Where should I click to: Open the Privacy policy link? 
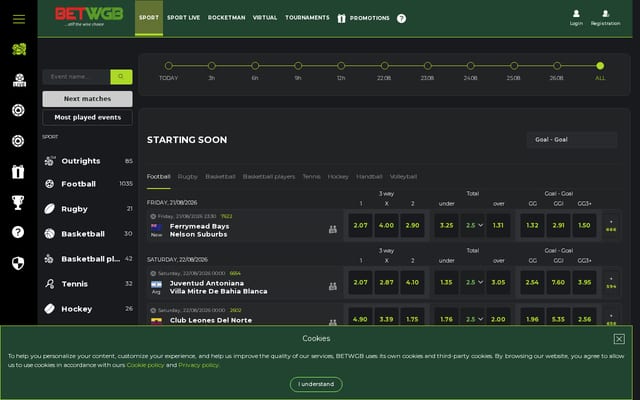point(198,365)
